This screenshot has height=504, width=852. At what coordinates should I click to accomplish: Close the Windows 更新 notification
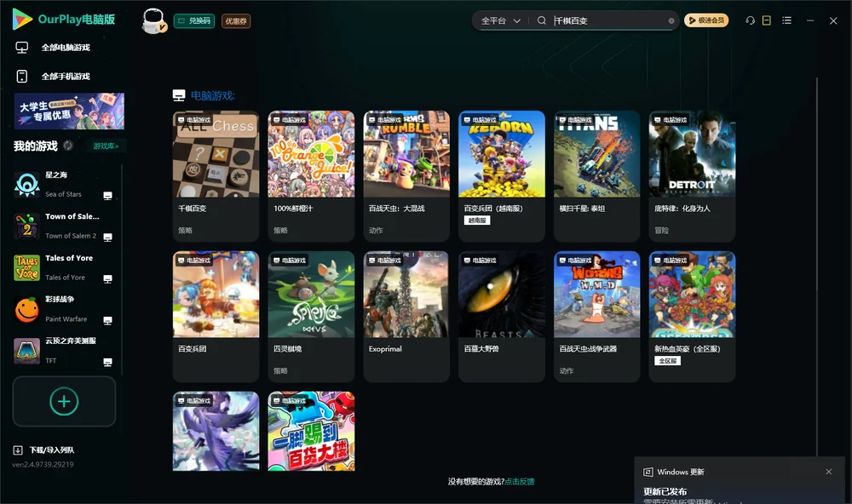pos(829,472)
